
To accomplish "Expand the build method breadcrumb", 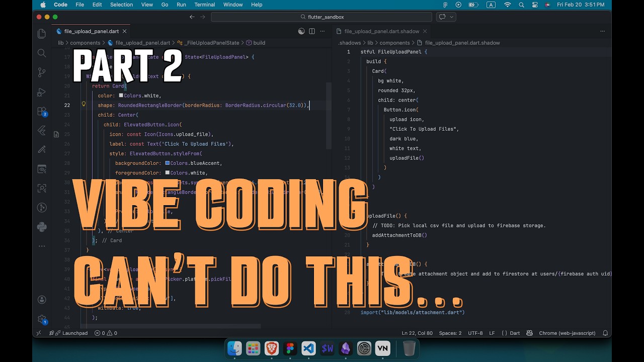I will 256,43.
